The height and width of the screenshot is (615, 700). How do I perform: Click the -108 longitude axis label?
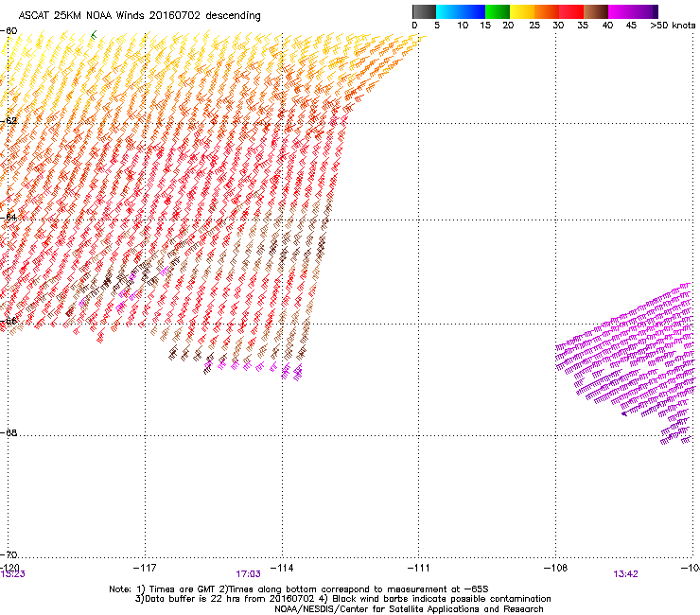pyautogui.click(x=555, y=568)
